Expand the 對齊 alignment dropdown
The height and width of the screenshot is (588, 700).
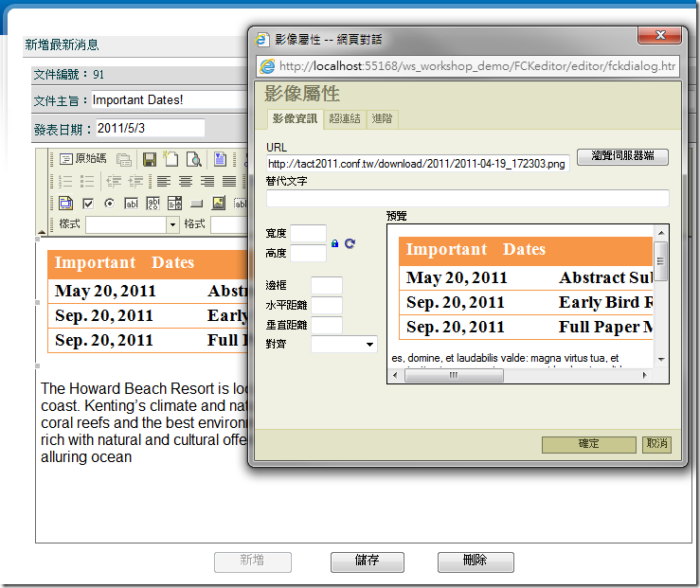click(x=369, y=345)
